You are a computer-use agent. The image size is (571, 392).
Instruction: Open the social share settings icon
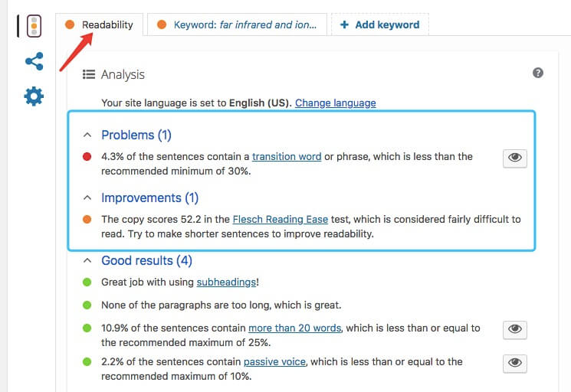point(34,61)
